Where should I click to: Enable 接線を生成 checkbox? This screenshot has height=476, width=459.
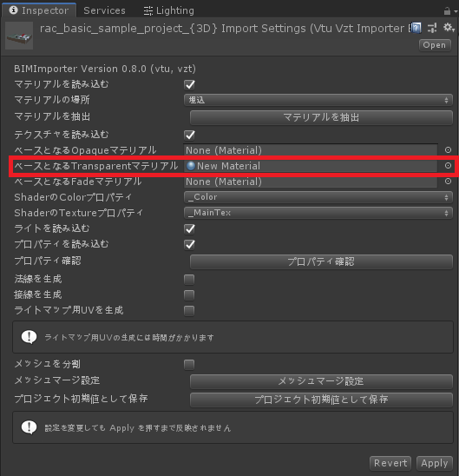coord(189,295)
